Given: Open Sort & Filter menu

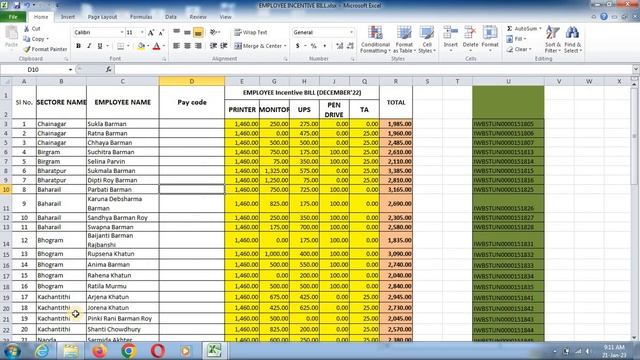Looking at the screenshot, I should 553,39.
